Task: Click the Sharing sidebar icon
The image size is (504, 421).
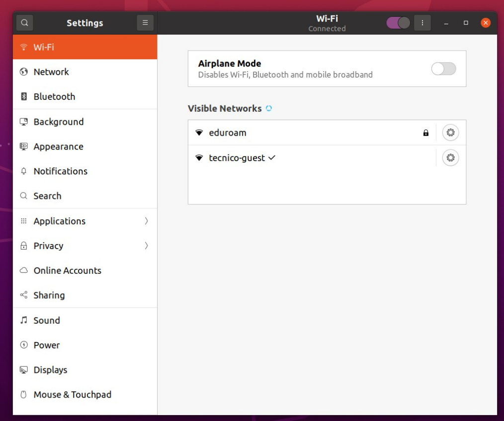Action: coord(23,295)
